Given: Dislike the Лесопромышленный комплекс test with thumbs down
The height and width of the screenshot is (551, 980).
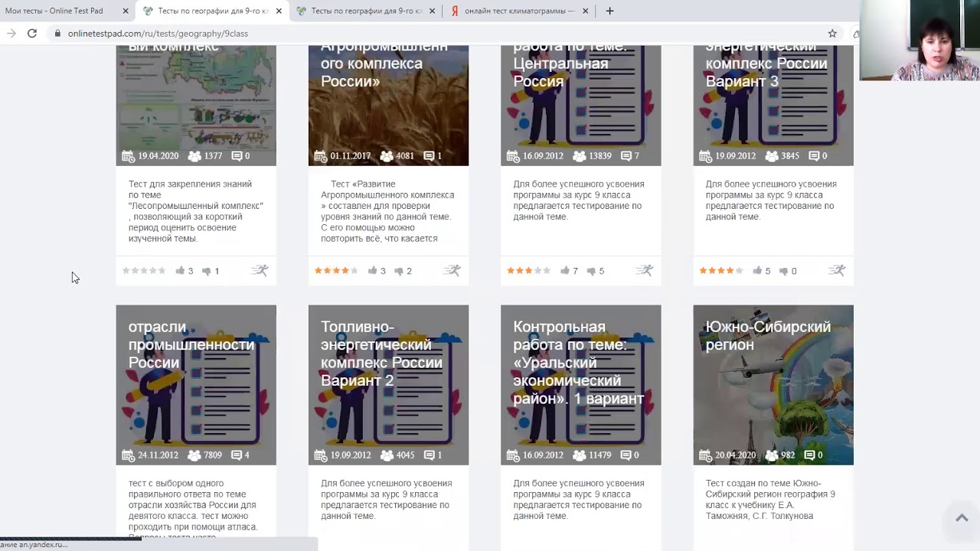Looking at the screenshot, I should (206, 271).
